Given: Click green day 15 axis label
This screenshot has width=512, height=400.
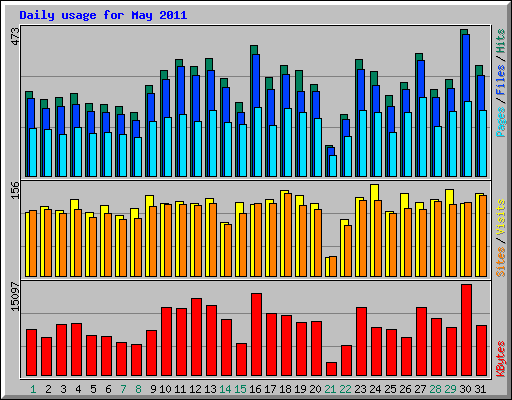Looking at the screenshot, I should point(240,389).
